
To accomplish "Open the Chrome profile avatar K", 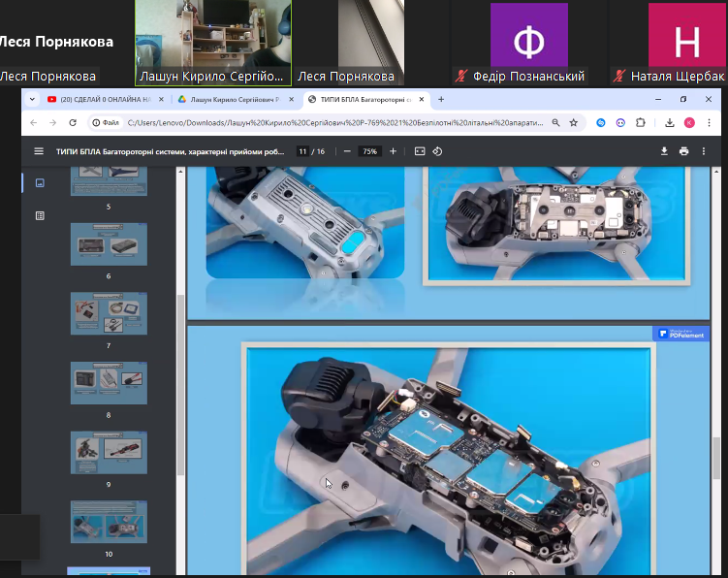I will point(689,122).
